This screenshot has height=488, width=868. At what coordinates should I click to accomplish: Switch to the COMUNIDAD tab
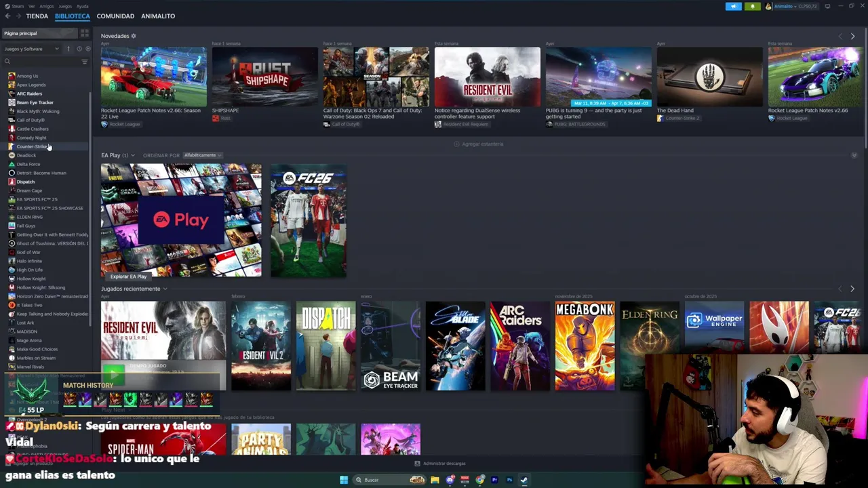(x=115, y=16)
